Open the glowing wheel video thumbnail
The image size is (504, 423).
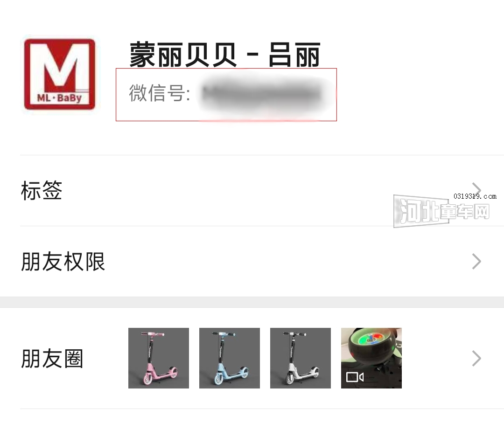coord(371,358)
